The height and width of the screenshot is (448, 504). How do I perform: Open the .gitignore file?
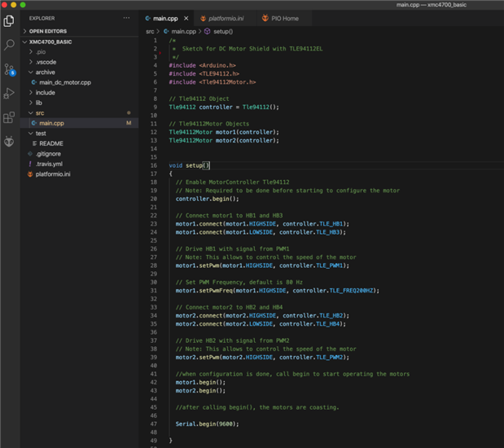tap(48, 154)
